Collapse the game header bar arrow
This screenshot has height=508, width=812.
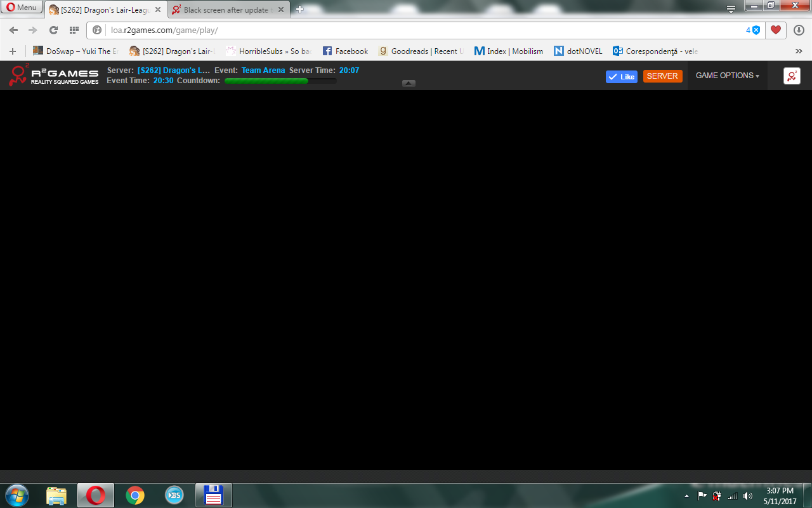tap(409, 83)
